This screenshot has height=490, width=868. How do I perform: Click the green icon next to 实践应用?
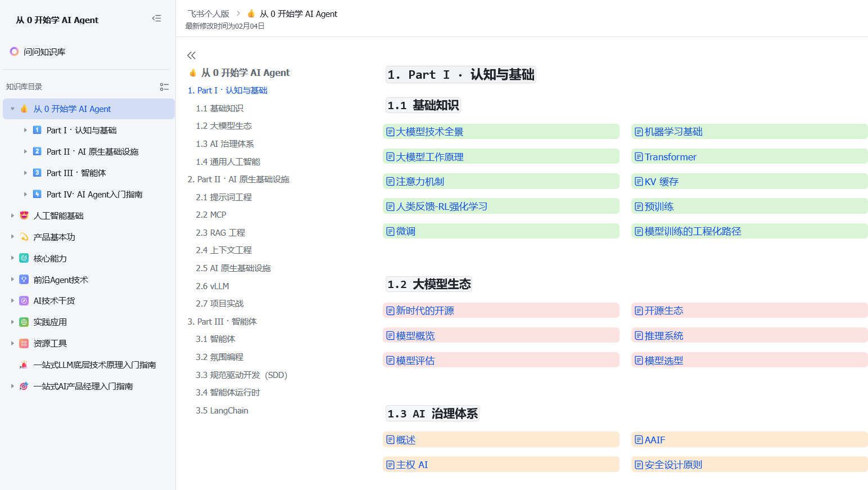[x=24, y=322]
